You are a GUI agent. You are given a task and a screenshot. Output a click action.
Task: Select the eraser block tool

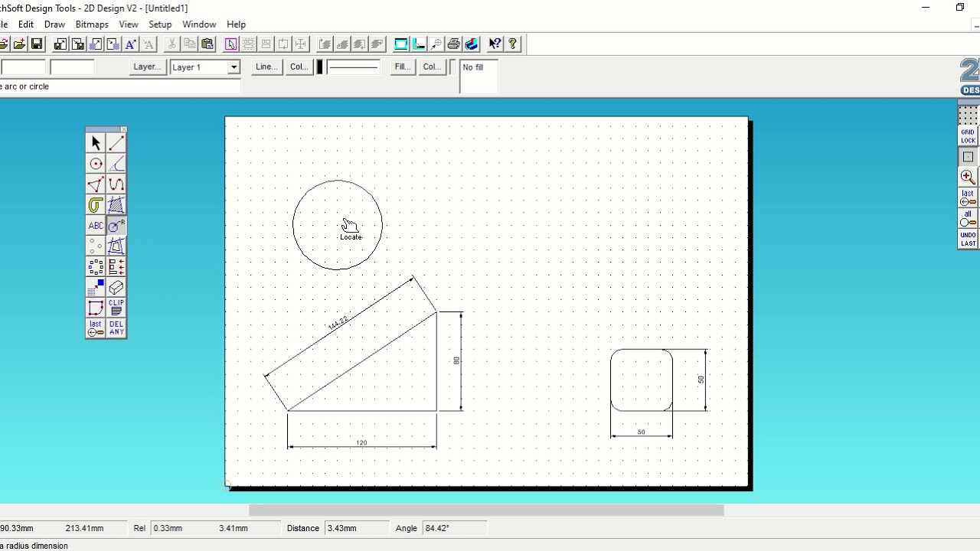click(116, 288)
